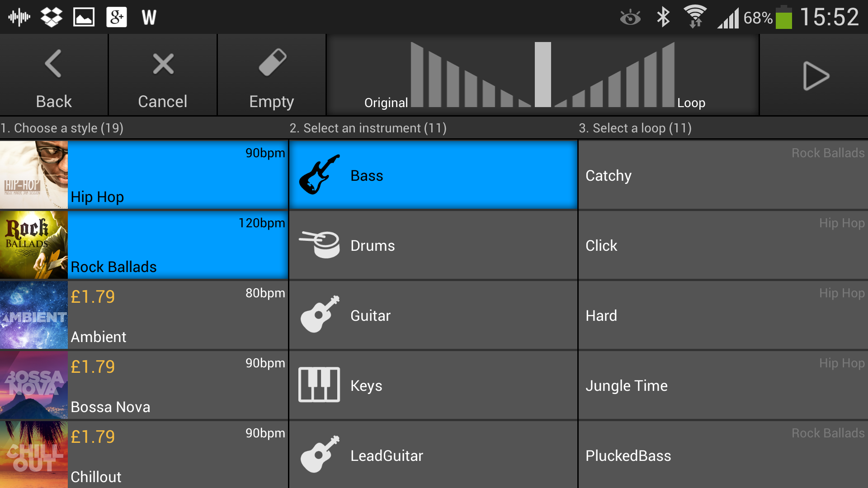Select the Keys keyboard icon
868x488 pixels.
pos(319,385)
